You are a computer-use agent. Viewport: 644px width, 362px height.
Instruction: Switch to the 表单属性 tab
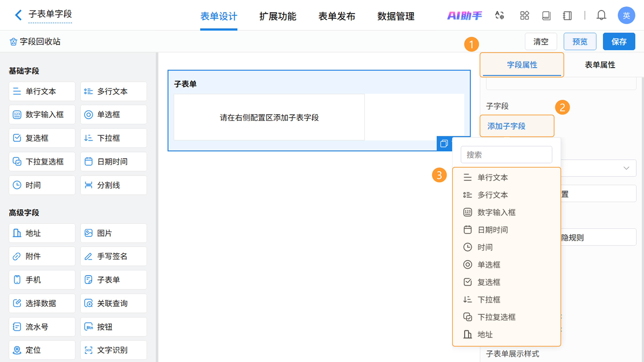600,65
